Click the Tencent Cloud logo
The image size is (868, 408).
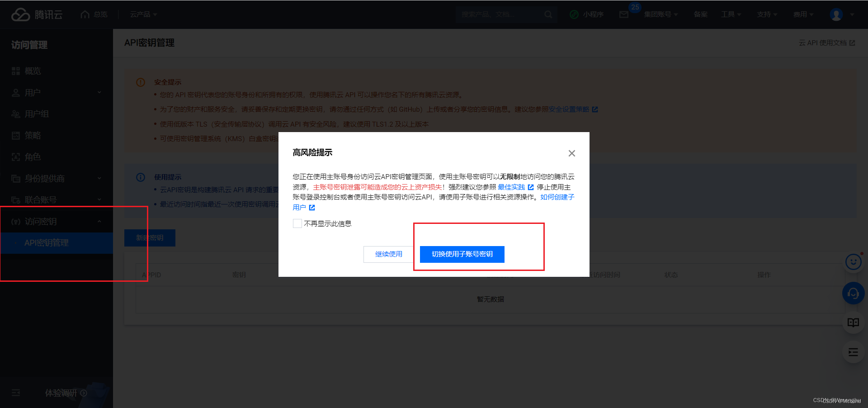pos(37,14)
